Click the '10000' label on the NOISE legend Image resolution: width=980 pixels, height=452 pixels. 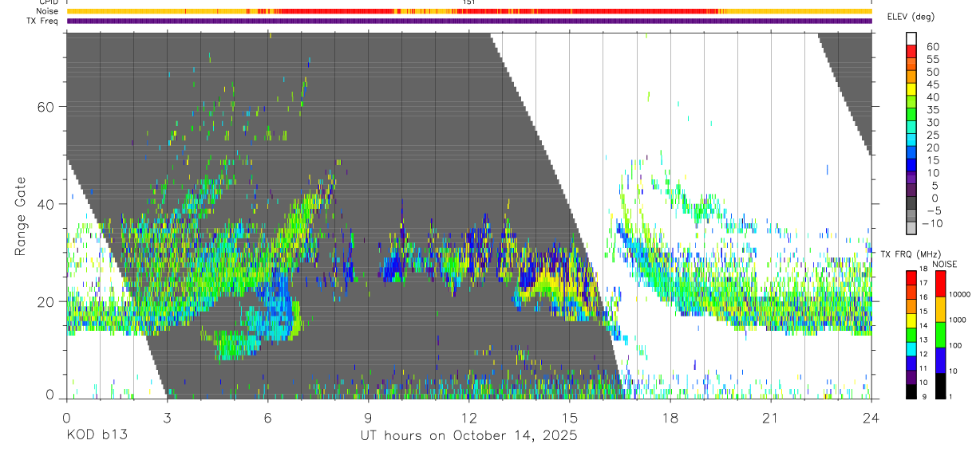pyautogui.click(x=959, y=294)
